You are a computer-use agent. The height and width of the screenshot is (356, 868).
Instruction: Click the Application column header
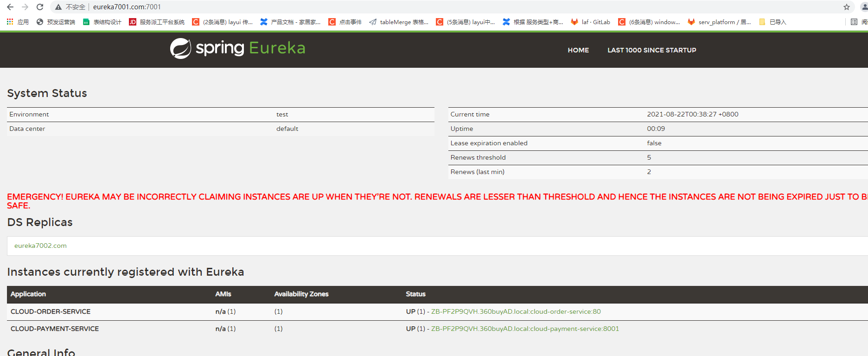pos(28,294)
